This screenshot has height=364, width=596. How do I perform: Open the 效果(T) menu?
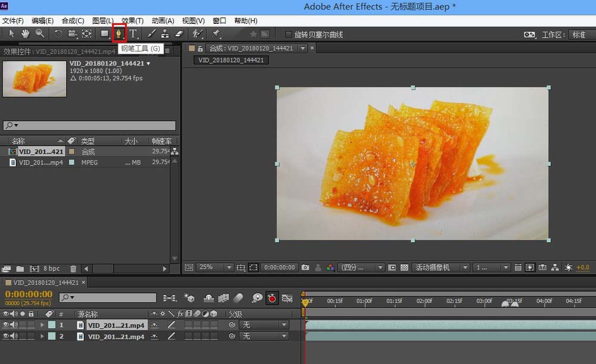tap(132, 21)
